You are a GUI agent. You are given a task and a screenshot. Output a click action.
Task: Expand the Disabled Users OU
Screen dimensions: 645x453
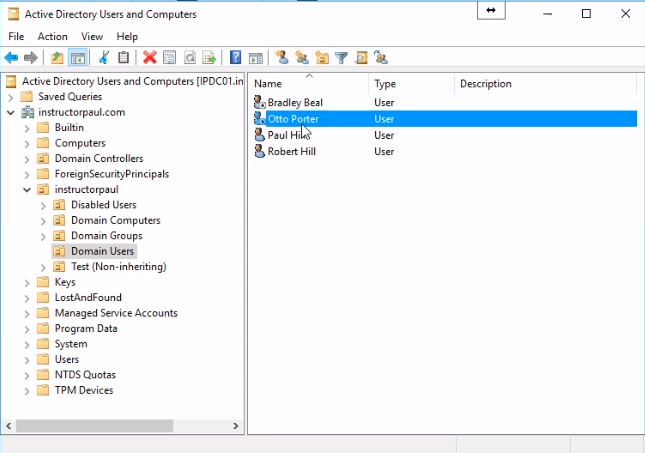[x=43, y=205]
